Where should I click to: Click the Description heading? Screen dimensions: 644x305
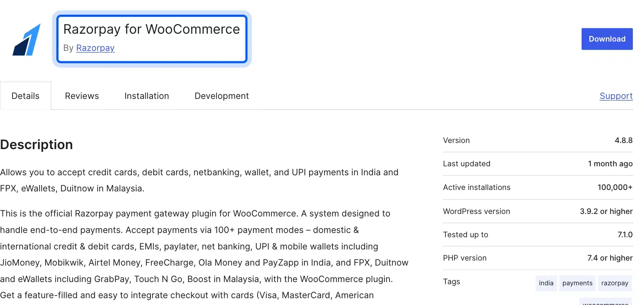[x=37, y=145]
